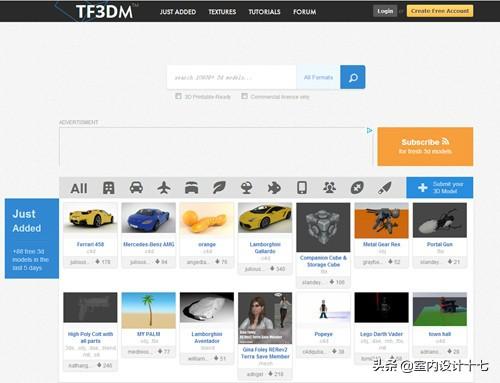Click the Ferrari 458 title link
Image resolution: width=500 pixels, height=383 pixels.
(90, 244)
